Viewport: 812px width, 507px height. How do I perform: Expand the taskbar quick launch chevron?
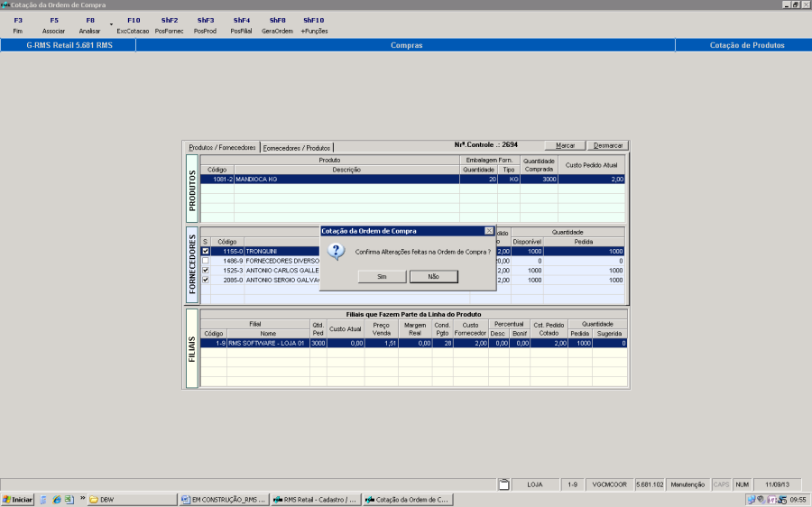[83, 499]
